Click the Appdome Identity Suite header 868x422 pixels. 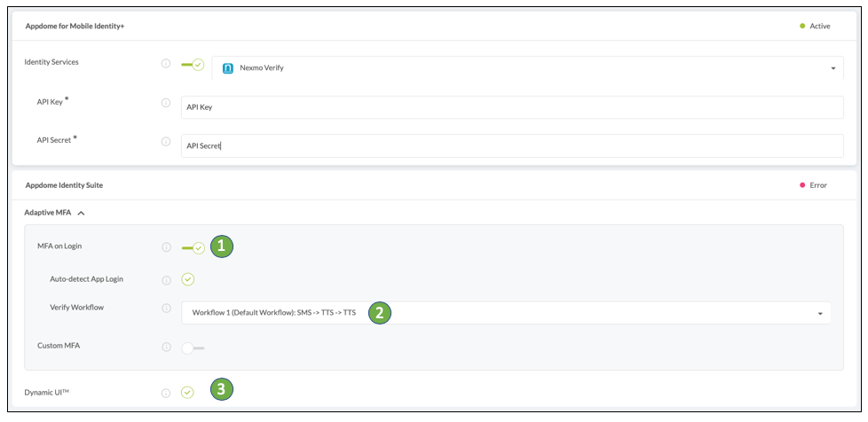coord(64,185)
